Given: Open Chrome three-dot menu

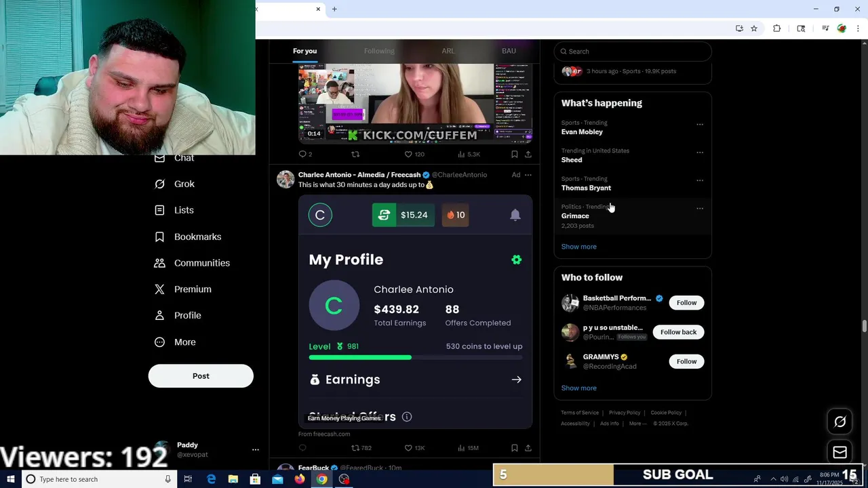Looking at the screenshot, I should coord(858,28).
